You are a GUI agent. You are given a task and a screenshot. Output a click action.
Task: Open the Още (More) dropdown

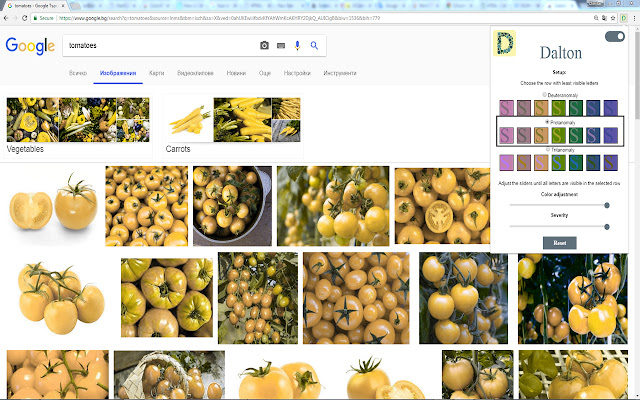[265, 74]
